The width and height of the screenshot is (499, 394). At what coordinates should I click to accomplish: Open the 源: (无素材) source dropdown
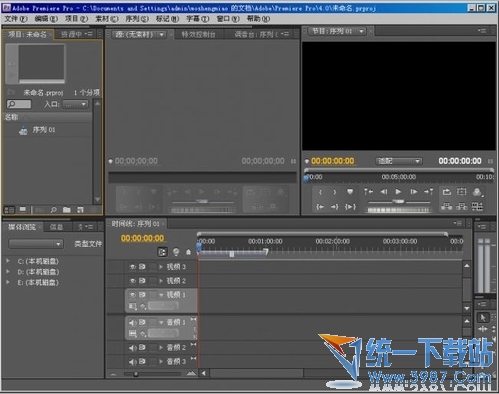pos(139,34)
